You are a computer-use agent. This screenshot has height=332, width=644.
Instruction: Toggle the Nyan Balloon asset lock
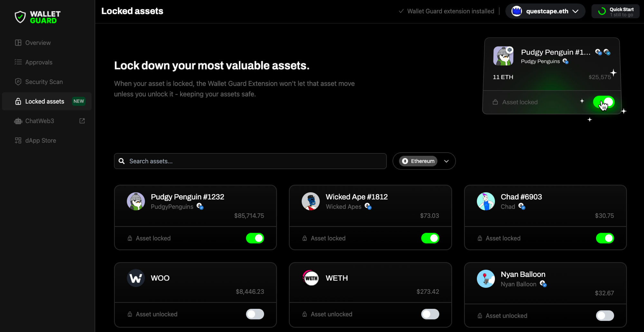tap(605, 316)
